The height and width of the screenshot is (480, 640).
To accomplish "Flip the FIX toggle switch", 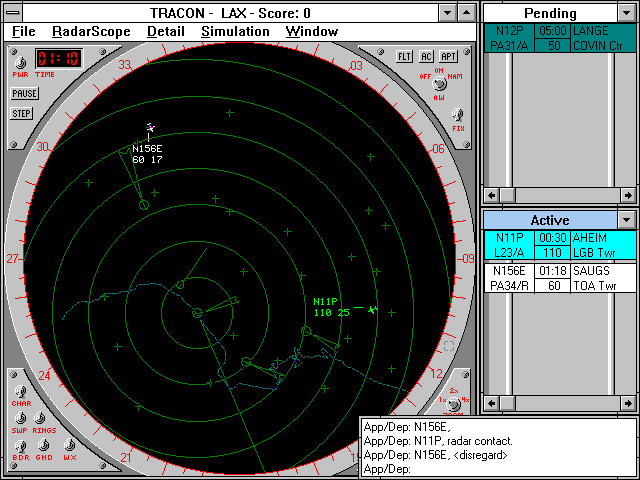I will pos(458,116).
